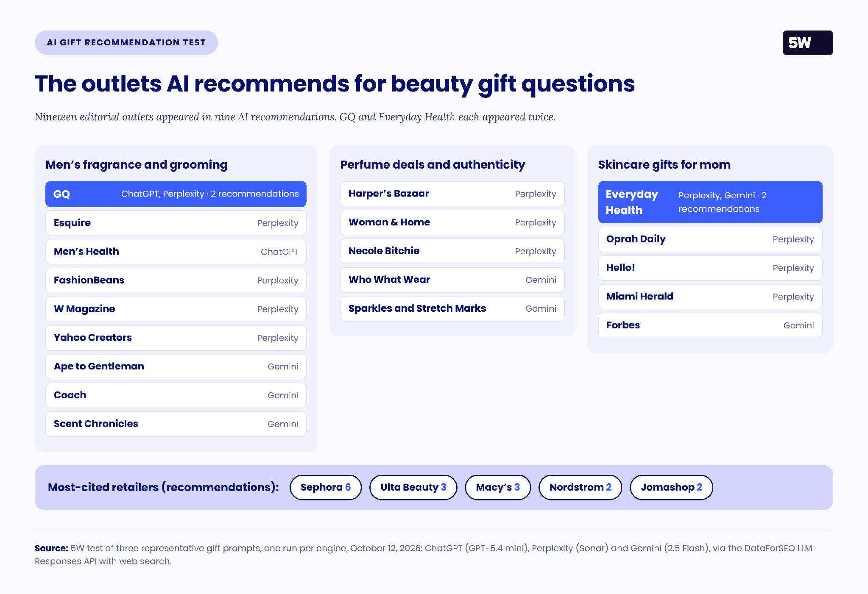Click the Macy's 3 retailer pill
This screenshot has height=594, width=868.
pyautogui.click(x=498, y=488)
